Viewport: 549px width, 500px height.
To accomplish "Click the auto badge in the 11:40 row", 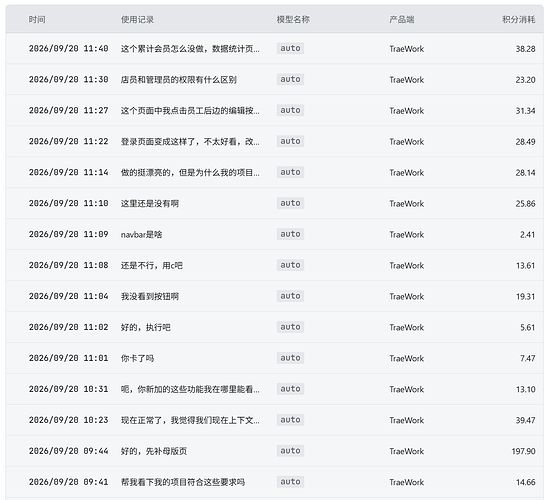I will [290, 48].
